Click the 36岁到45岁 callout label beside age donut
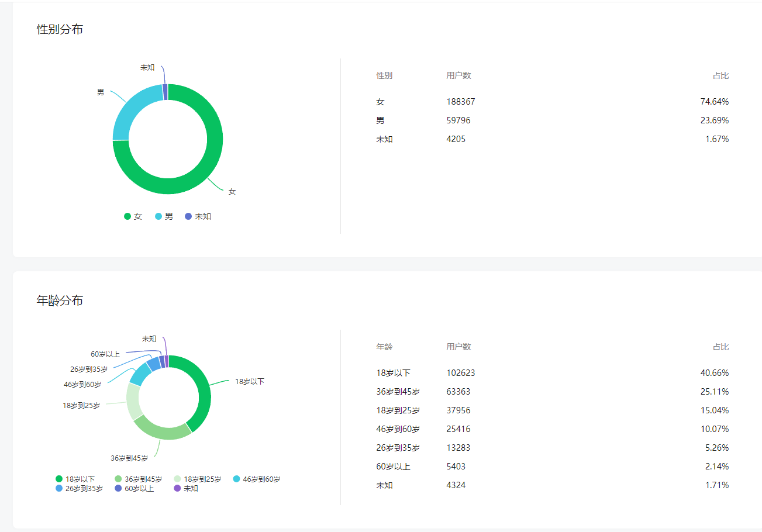Viewport: 762px width, 532px height. pyautogui.click(x=129, y=458)
